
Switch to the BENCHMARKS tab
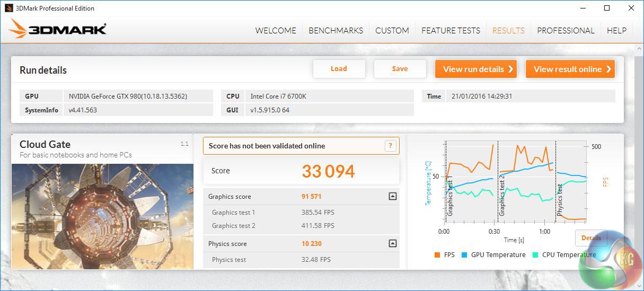tap(336, 31)
